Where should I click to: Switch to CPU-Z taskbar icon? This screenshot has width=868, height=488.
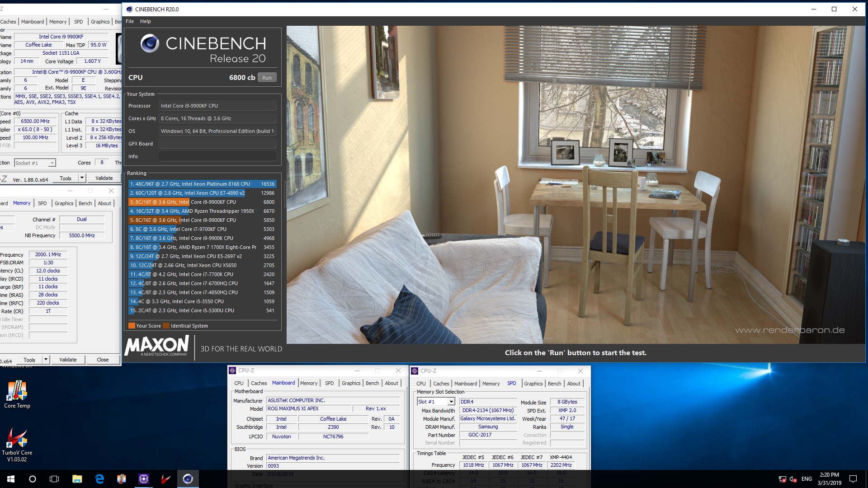tap(144, 479)
